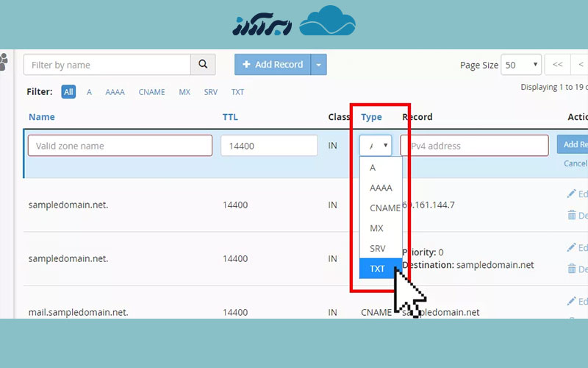Open the Page Size dropdown
Image resolution: width=588 pixels, height=368 pixels.
521,65
